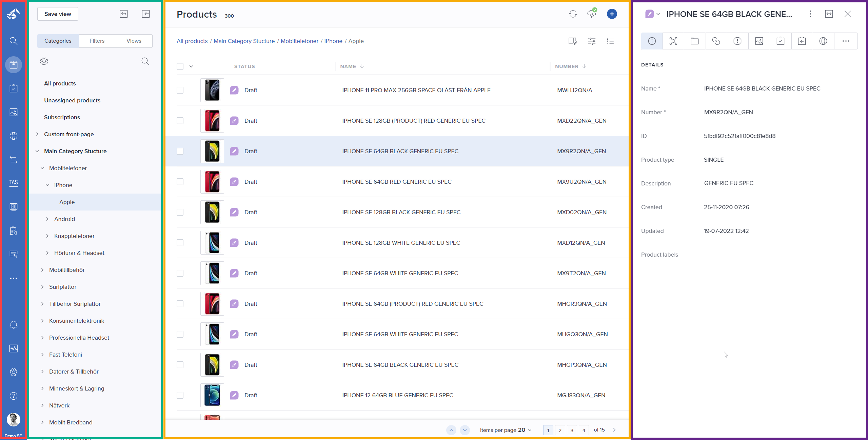
Task: Open the IPHONE SE red thumbnail image
Action: [212, 120]
